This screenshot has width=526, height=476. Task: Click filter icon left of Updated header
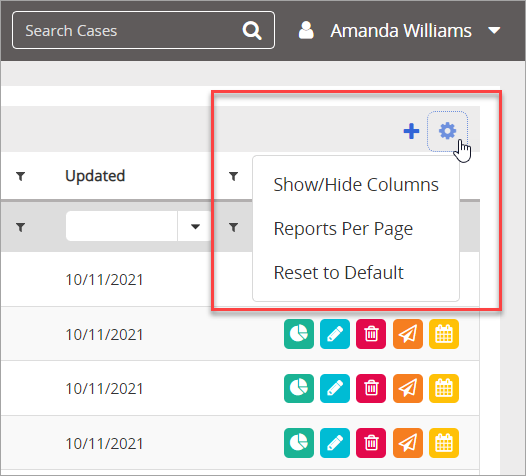click(20, 176)
